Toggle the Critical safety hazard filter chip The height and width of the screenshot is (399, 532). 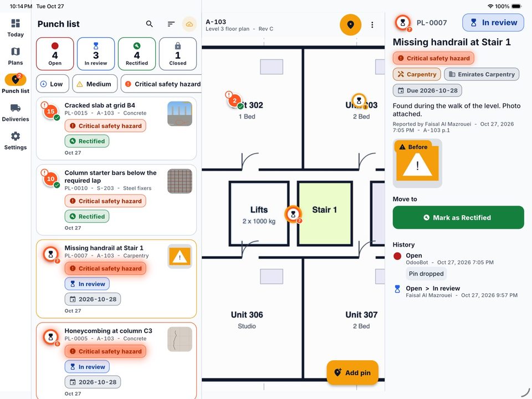pyautogui.click(x=161, y=84)
